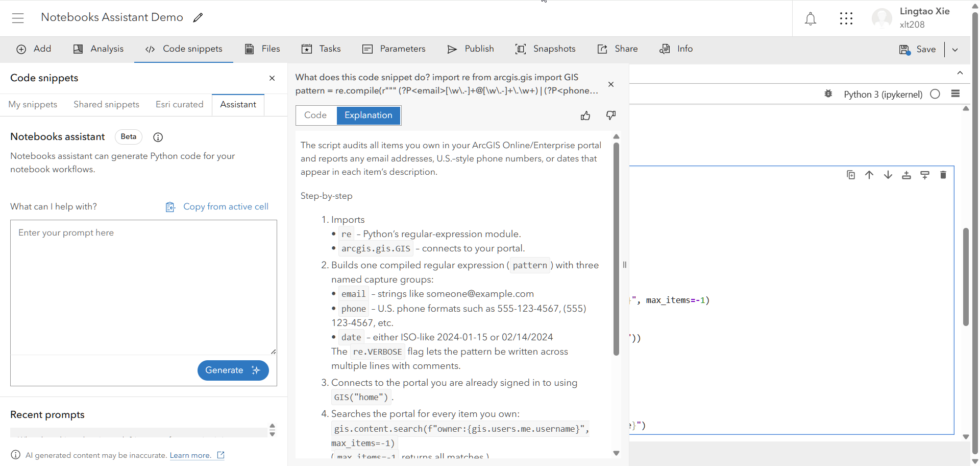Screen dimensions: 980x466
Task: Save the notebook
Action: (917, 50)
